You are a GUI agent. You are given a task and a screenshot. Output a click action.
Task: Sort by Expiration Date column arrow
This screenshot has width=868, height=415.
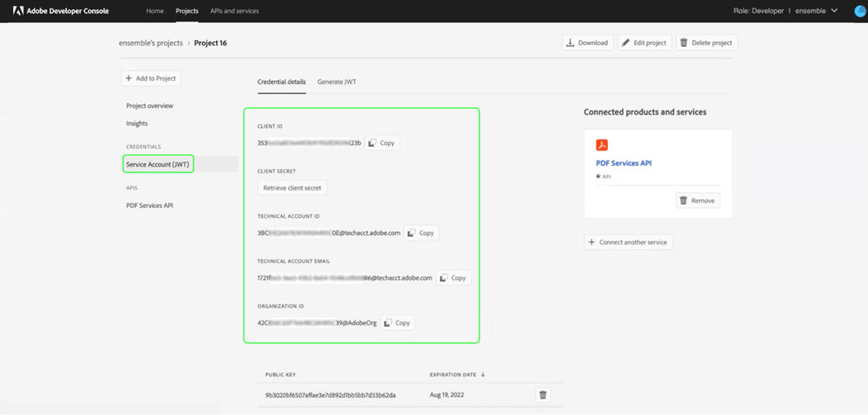point(483,375)
